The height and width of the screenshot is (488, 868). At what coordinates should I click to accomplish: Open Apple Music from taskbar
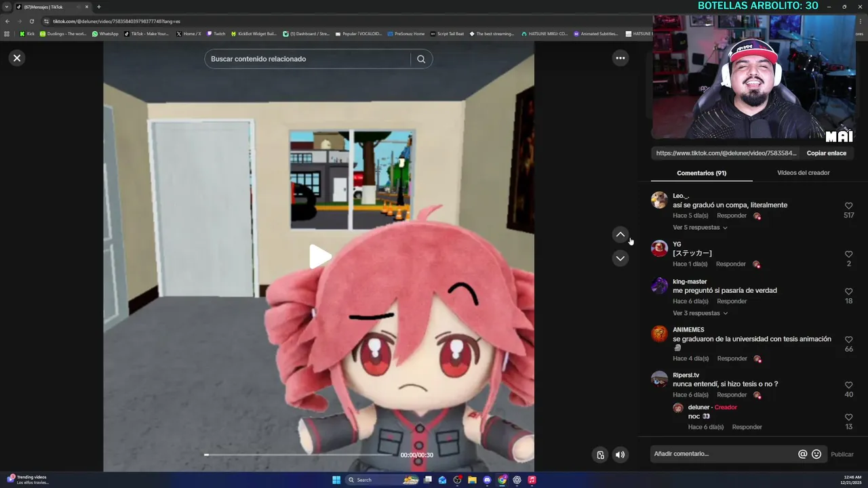coord(532,480)
